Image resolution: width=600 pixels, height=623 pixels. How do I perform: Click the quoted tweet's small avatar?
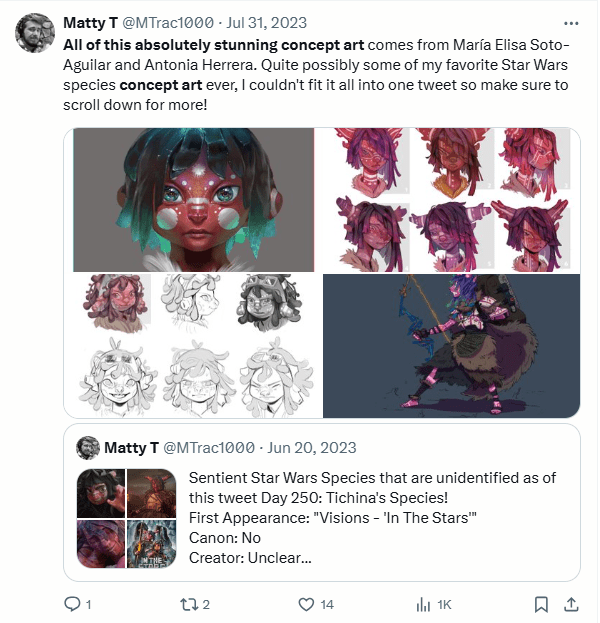point(88,448)
